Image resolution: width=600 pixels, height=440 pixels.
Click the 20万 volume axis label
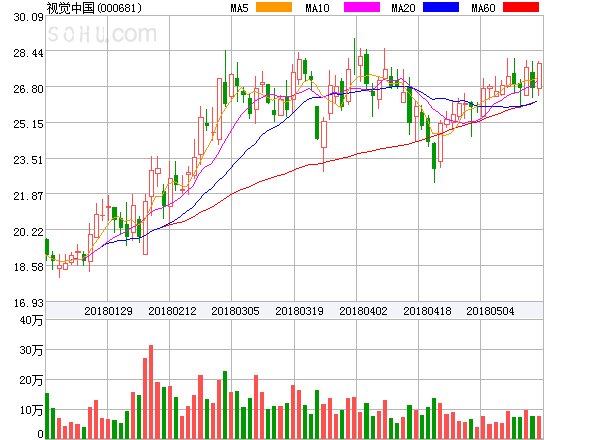[x=31, y=380]
